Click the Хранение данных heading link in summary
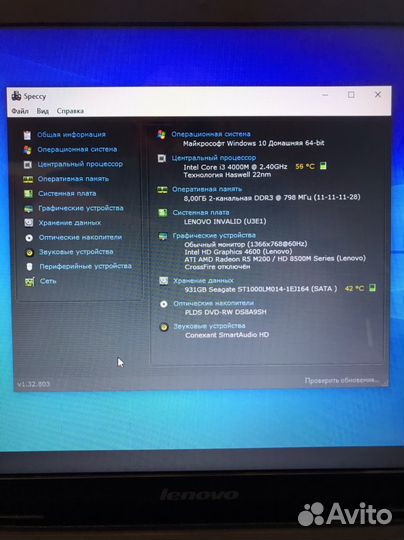 [x=203, y=281]
